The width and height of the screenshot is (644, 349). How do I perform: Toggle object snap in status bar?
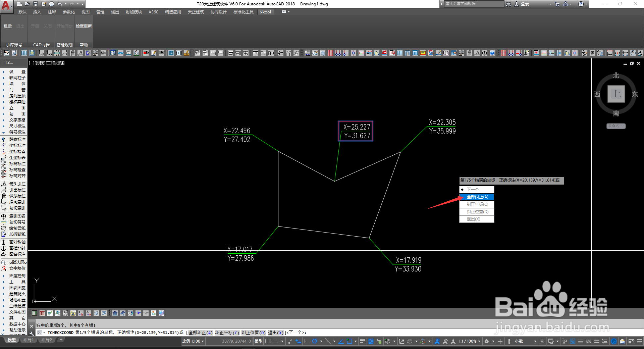coord(349,341)
